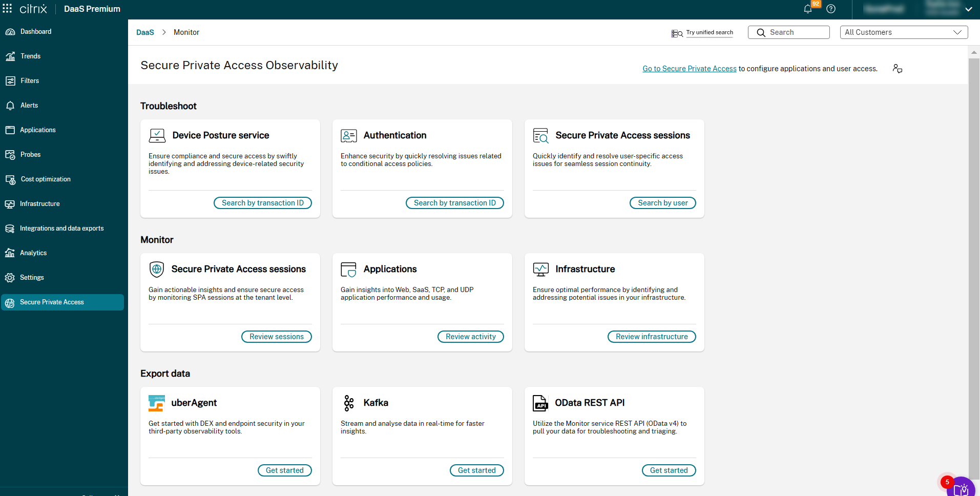This screenshot has width=980, height=496.
Task: Expand the account menu chevron in the header
Action: pyautogui.click(x=969, y=9)
